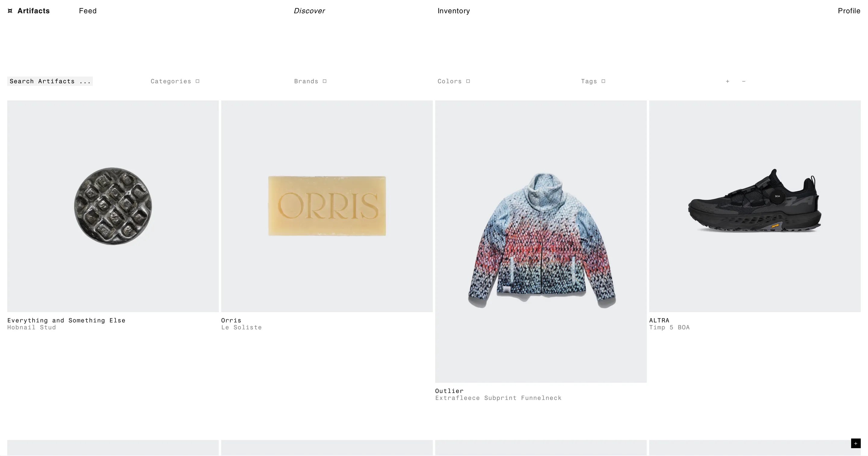The width and height of the screenshot is (868, 456).
Task: Open the Profile page
Action: click(849, 11)
